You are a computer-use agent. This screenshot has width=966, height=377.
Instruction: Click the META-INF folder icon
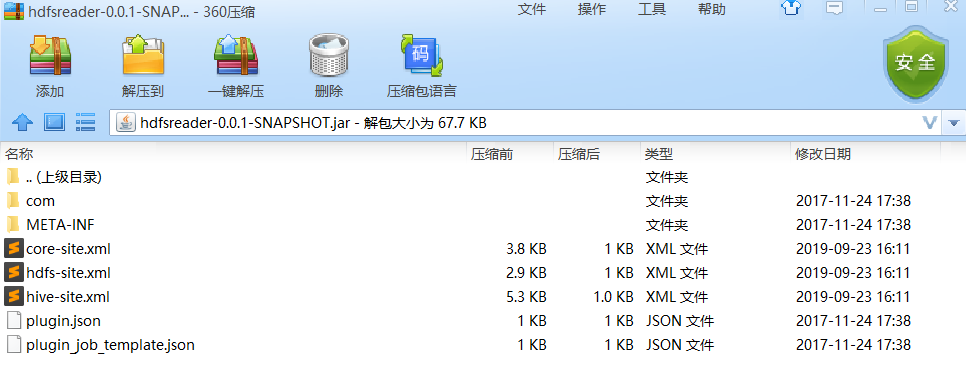[x=14, y=224]
